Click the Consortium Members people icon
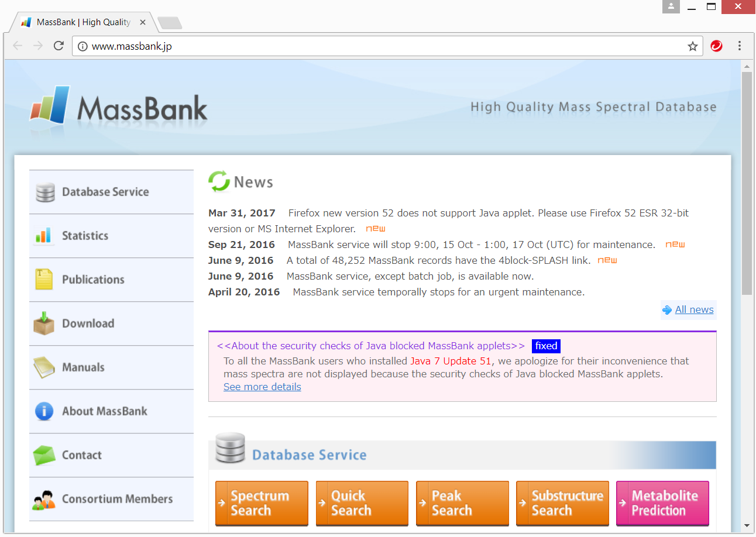This screenshot has height=537, width=756. pos(44,500)
